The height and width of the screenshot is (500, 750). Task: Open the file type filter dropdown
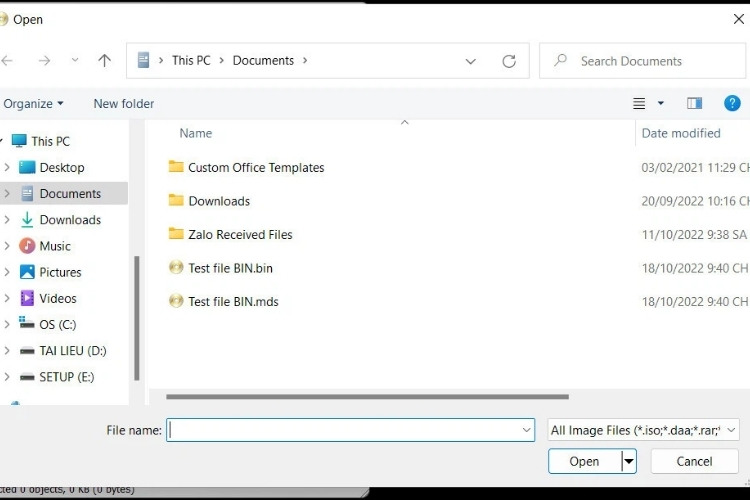[643, 430]
